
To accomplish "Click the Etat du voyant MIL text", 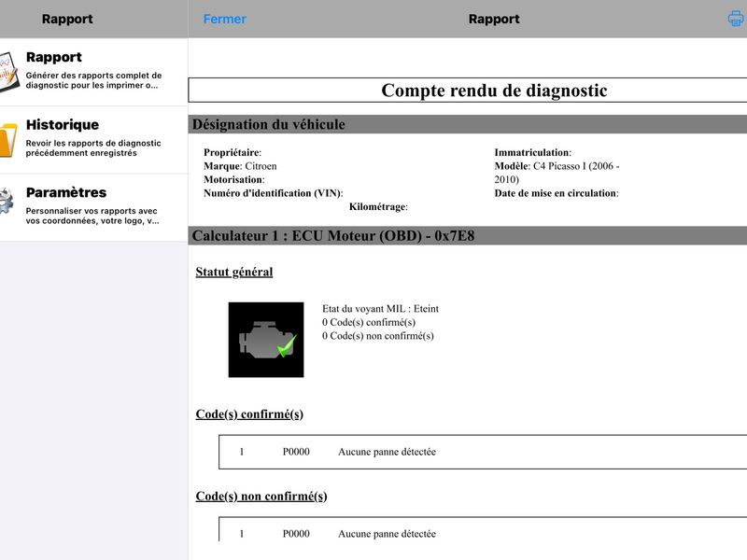I will pos(380,309).
